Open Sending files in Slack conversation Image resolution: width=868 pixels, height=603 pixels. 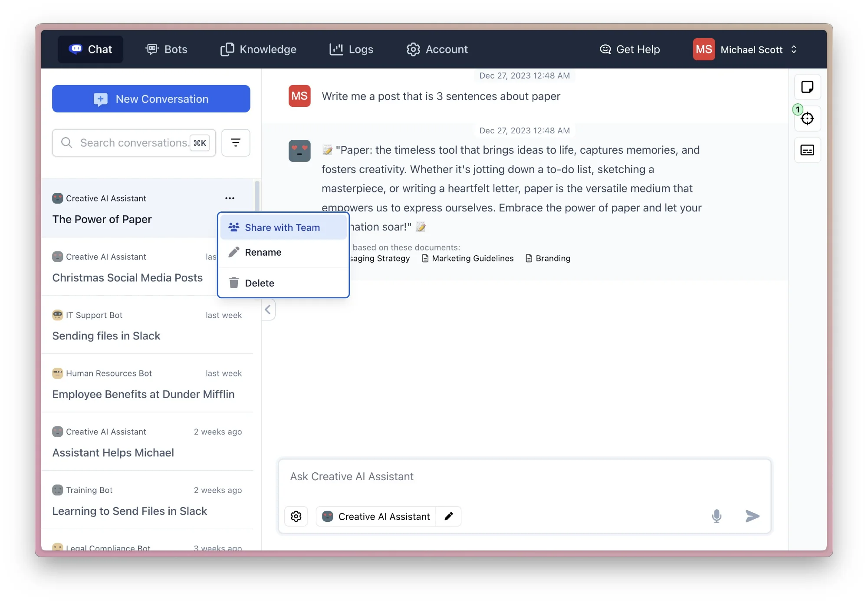click(147, 325)
